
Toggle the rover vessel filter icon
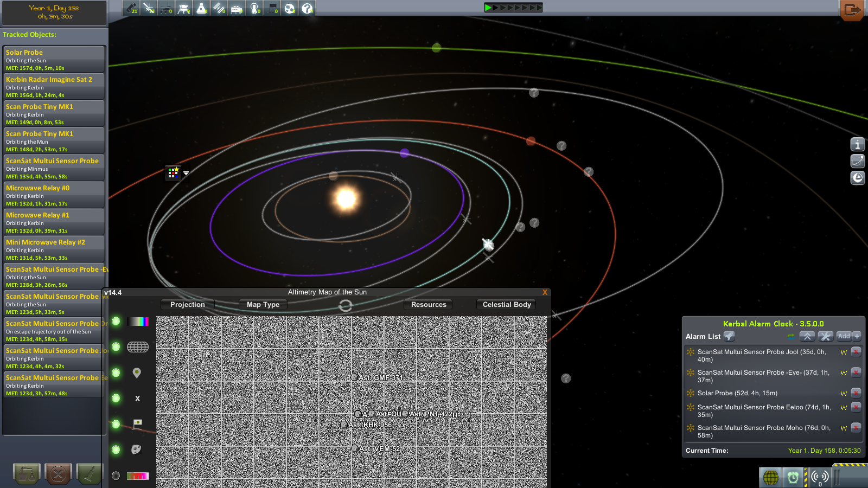(166, 8)
